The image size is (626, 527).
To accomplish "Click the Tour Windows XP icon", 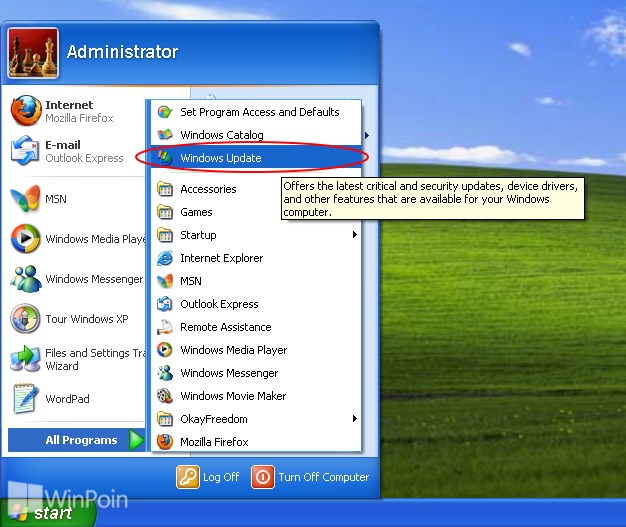I will tap(26, 319).
